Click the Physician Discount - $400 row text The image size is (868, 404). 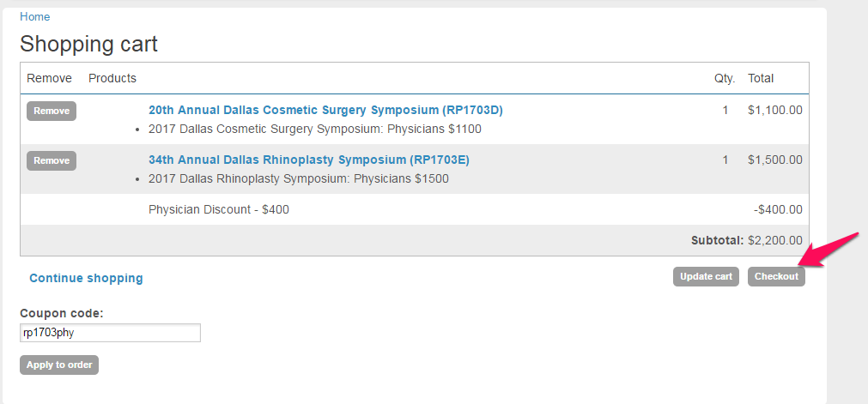219,209
